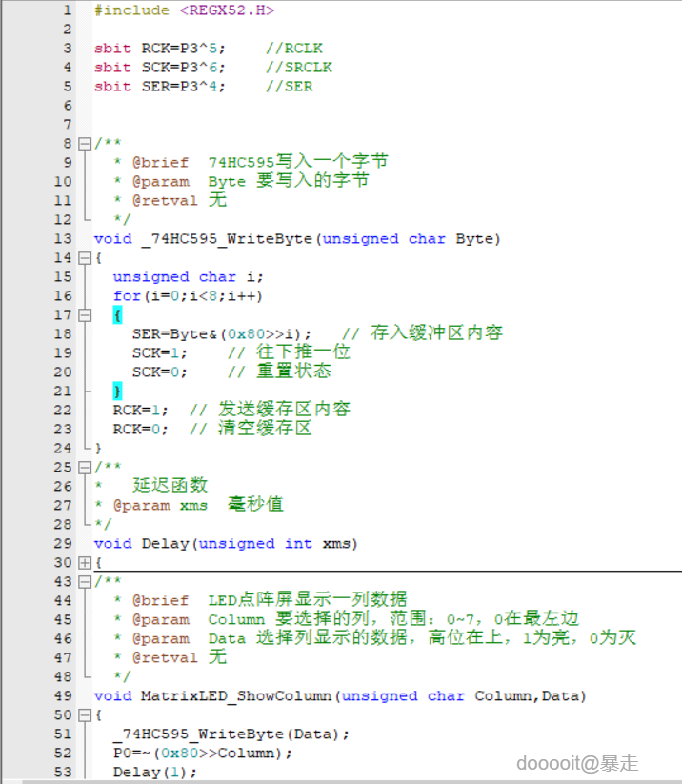Screen dimensions: 682x784
Task: Click the SER=Byte&(0x80>>i) statement
Action: (x=222, y=334)
